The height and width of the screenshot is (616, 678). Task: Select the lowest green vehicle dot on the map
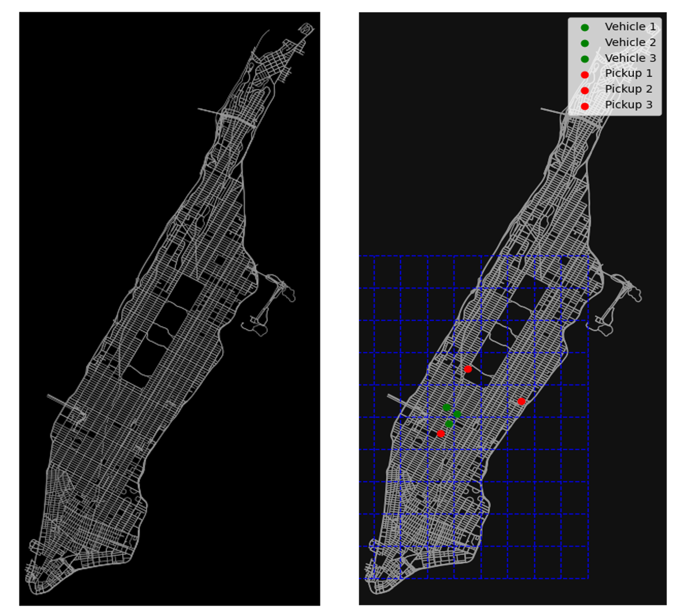[449, 424]
